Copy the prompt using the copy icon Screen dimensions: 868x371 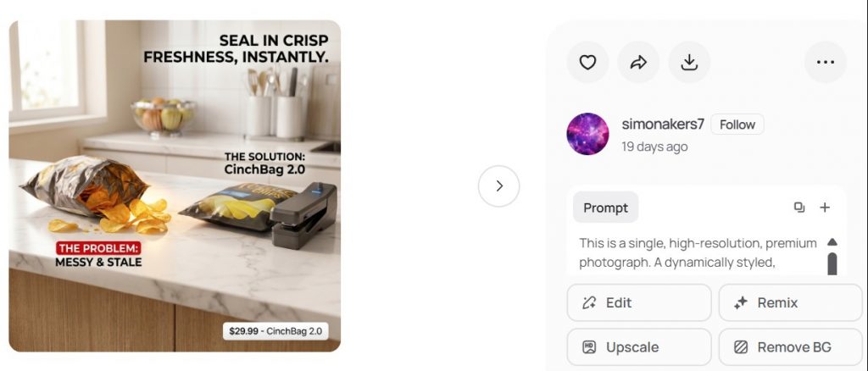click(x=799, y=208)
